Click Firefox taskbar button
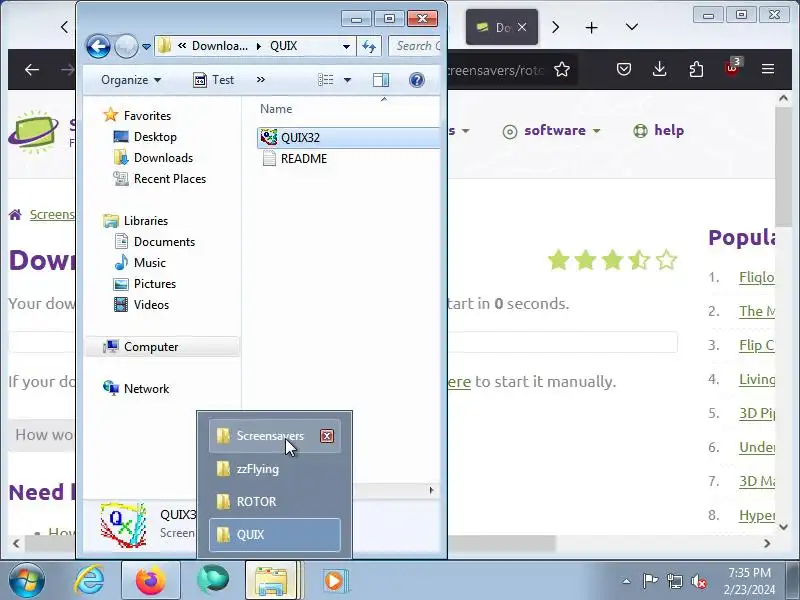Image resolution: width=800 pixels, height=600 pixels. 151,580
